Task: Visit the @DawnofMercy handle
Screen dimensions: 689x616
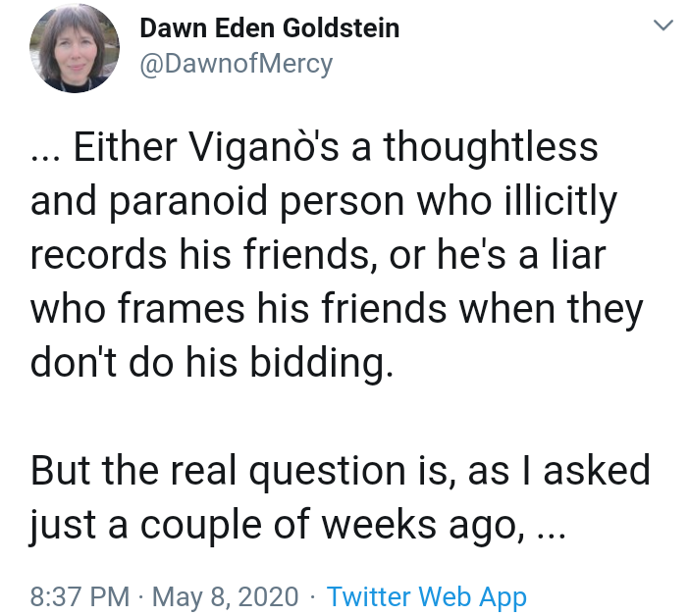Action: 236,64
